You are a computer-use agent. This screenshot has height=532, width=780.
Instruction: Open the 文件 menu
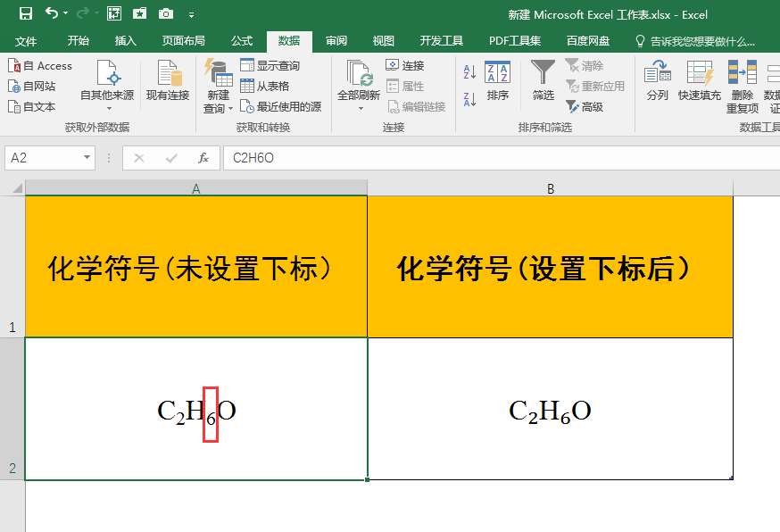pos(26,41)
